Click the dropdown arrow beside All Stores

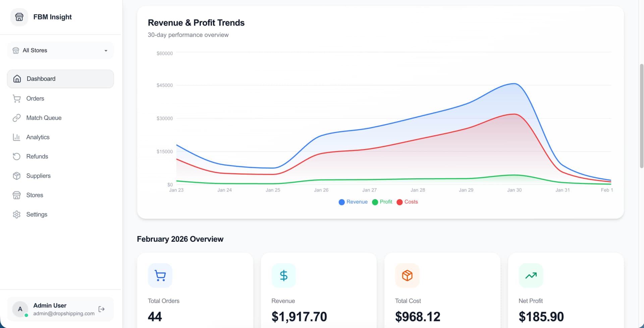click(106, 51)
